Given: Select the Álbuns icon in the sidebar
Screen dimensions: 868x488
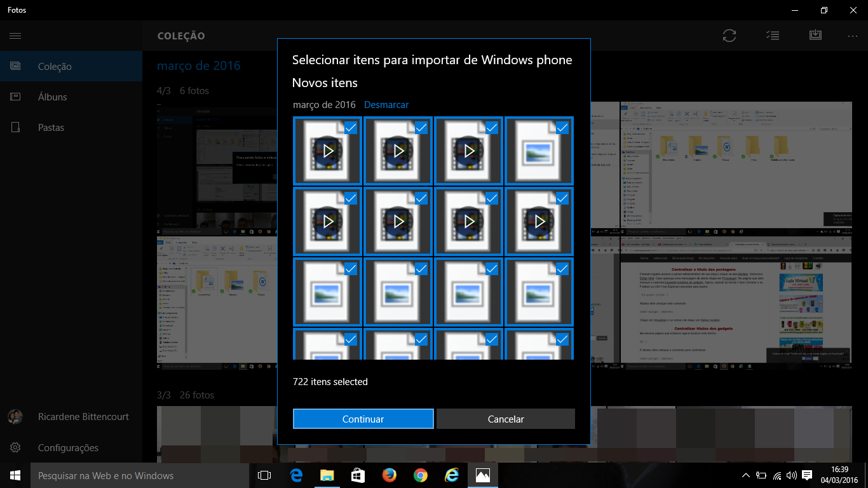Looking at the screenshot, I should click(16, 97).
